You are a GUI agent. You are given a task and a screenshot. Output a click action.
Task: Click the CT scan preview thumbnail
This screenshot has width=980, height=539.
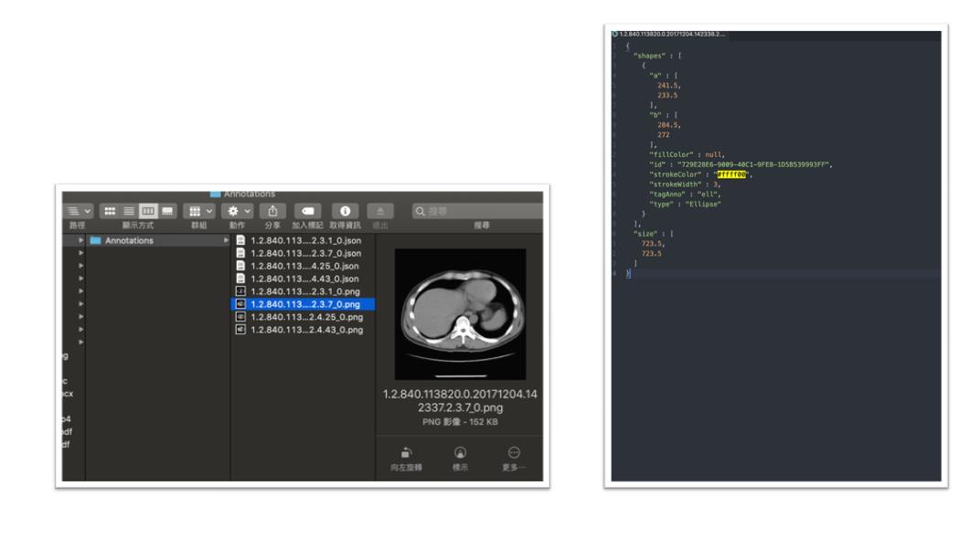tap(460, 313)
